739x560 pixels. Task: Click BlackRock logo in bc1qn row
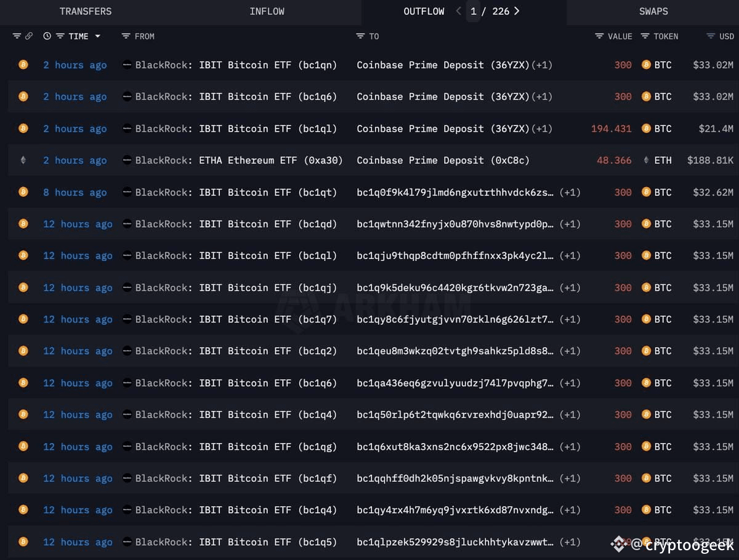pyautogui.click(x=127, y=65)
